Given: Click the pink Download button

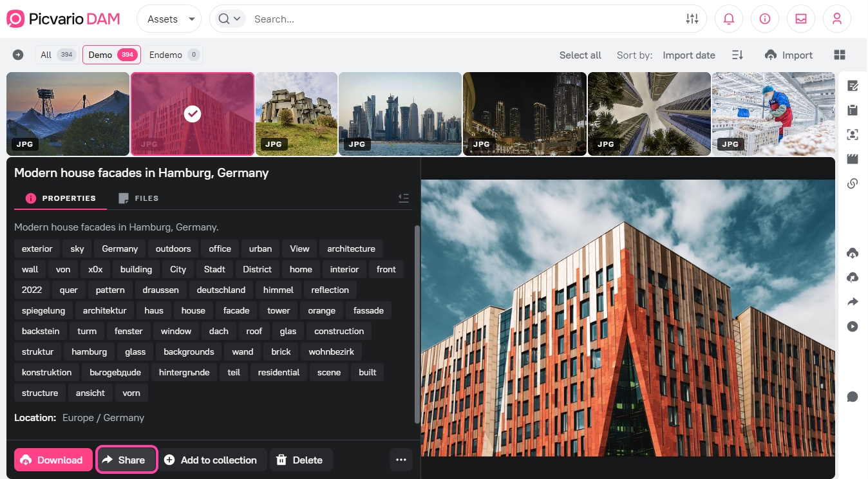Looking at the screenshot, I should tap(53, 460).
